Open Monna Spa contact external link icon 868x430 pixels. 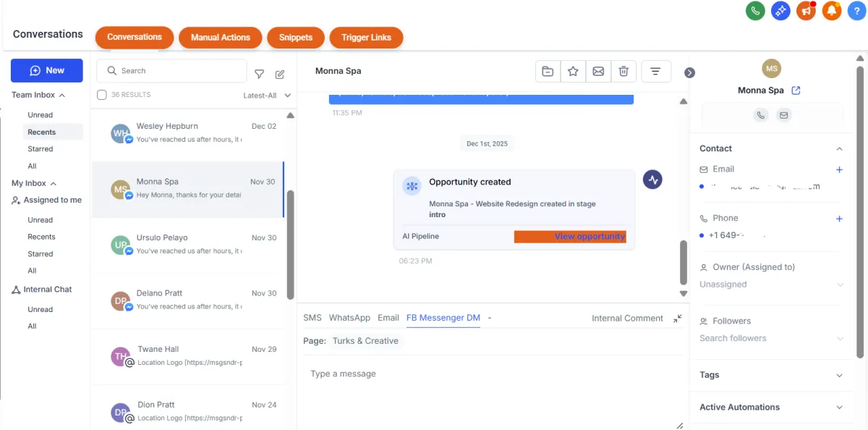(x=796, y=90)
